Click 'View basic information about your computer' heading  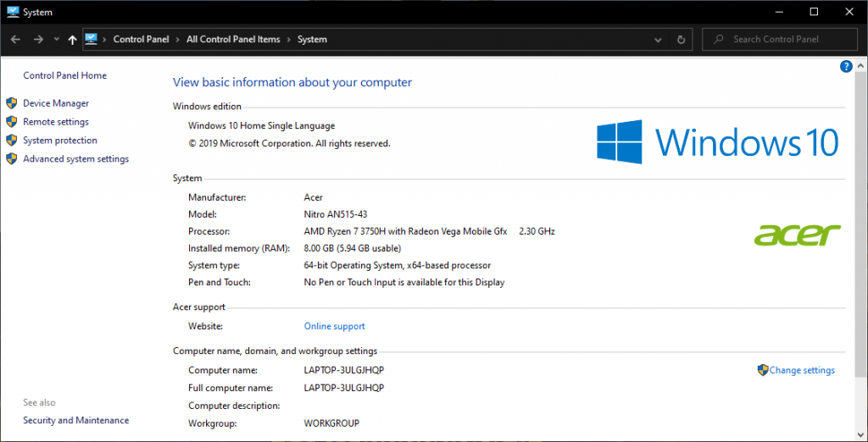[x=292, y=82]
